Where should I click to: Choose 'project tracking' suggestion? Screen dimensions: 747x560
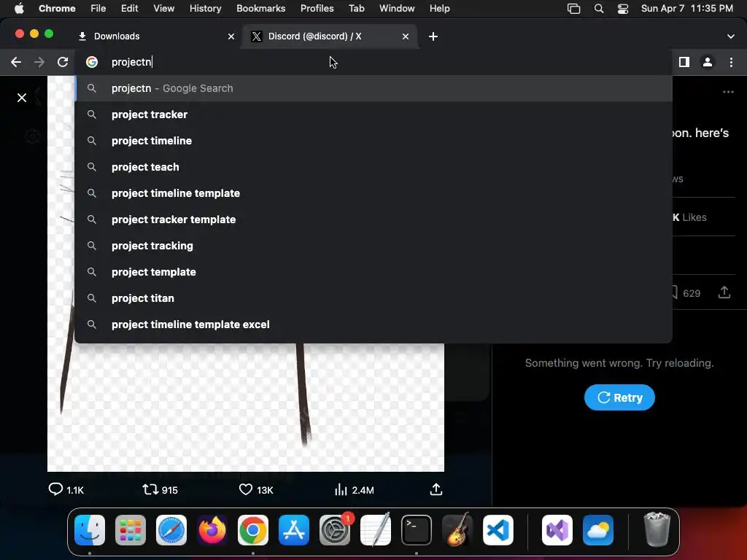374,246
